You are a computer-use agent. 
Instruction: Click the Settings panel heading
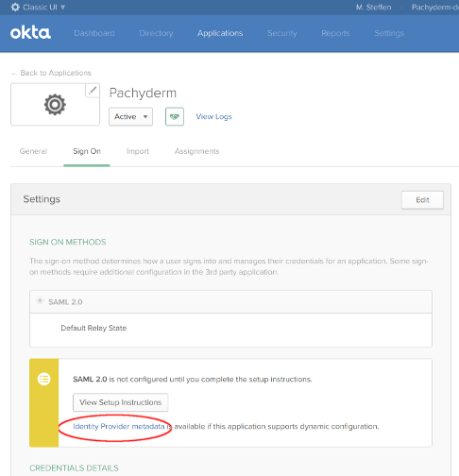tap(42, 199)
